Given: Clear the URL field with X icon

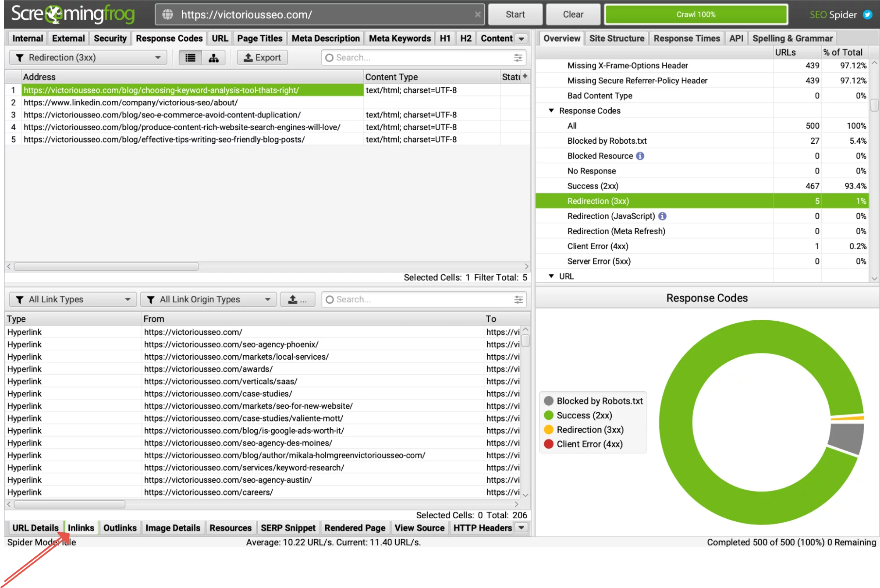Looking at the screenshot, I should tap(478, 14).
